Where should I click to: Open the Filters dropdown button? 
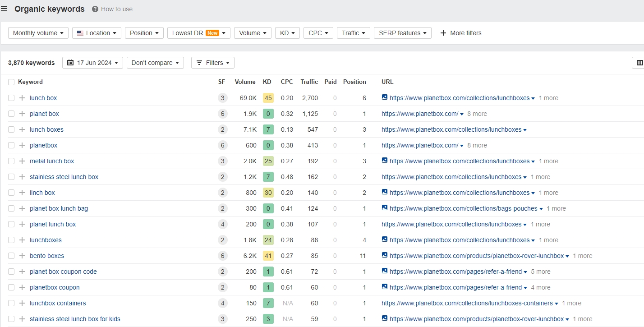coord(213,63)
